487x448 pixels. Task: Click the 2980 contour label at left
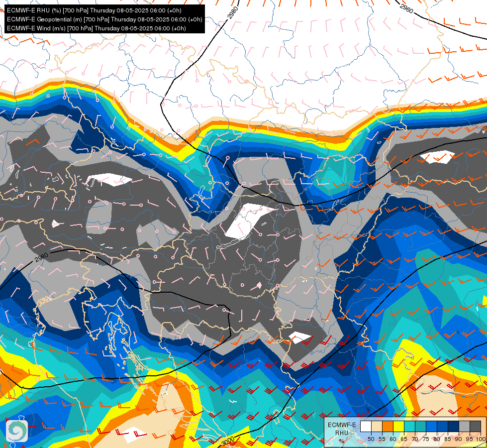tap(42, 257)
